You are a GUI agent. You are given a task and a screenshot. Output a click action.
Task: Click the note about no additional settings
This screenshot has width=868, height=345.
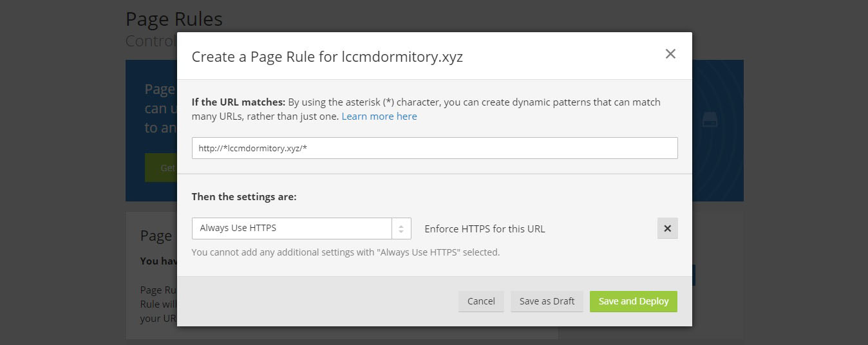346,252
